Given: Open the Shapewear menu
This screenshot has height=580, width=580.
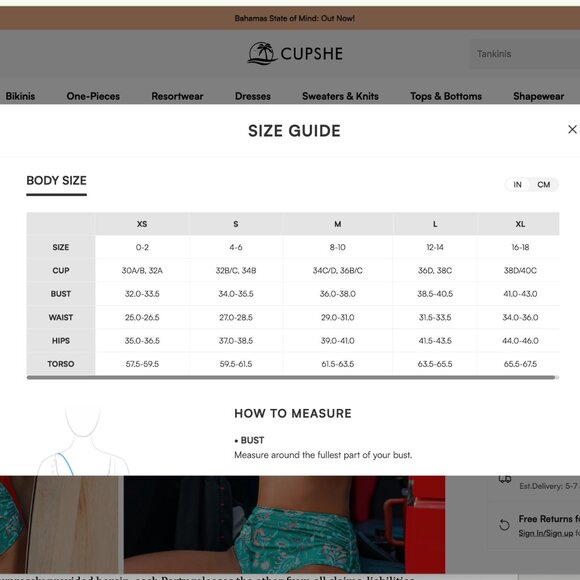Looking at the screenshot, I should (539, 96).
